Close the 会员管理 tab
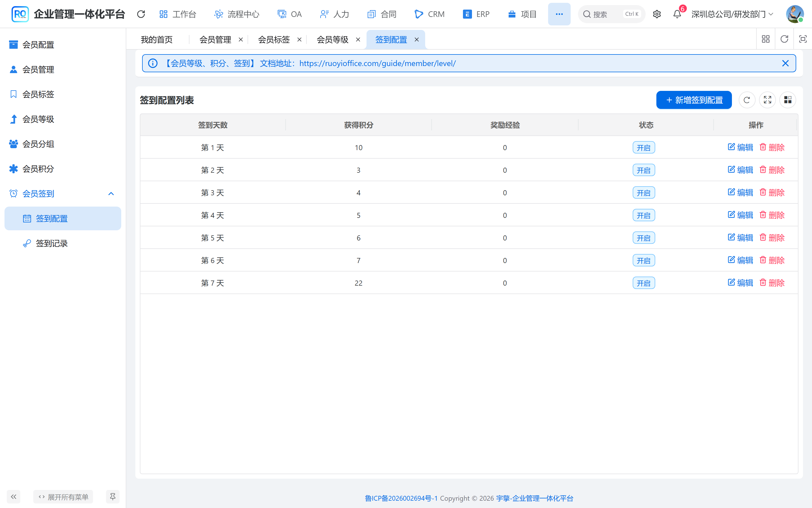812x508 pixels. 240,40
